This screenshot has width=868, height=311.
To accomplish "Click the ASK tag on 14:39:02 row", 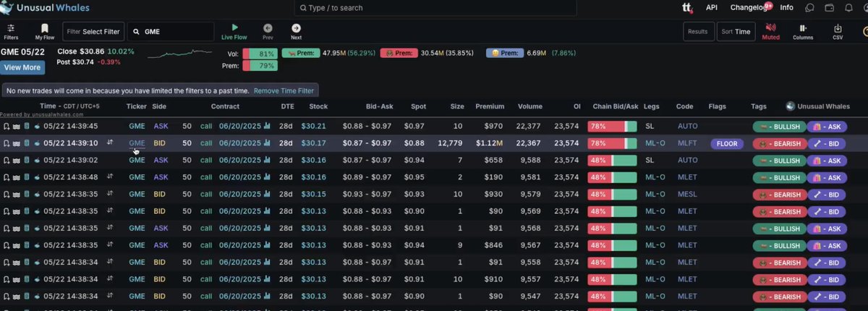I will (826, 161).
